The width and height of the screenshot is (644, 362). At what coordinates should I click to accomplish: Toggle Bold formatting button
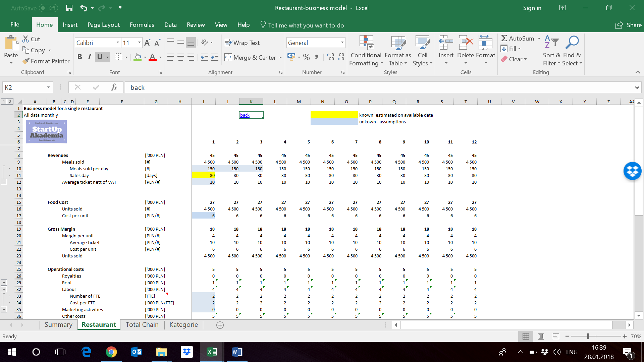click(x=79, y=57)
